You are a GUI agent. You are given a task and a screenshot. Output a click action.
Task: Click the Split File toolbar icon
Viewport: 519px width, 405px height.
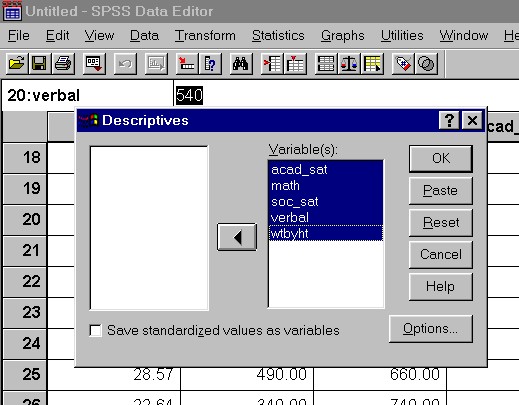tap(326, 63)
